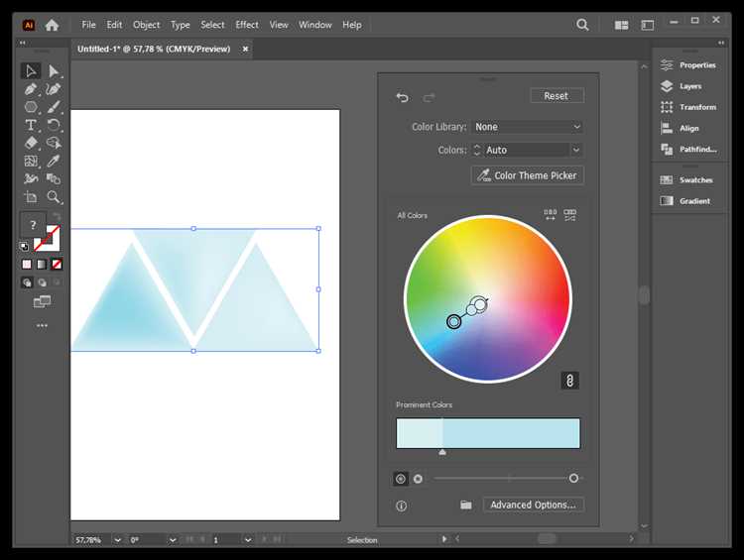Randomly change color order icon

click(550, 215)
